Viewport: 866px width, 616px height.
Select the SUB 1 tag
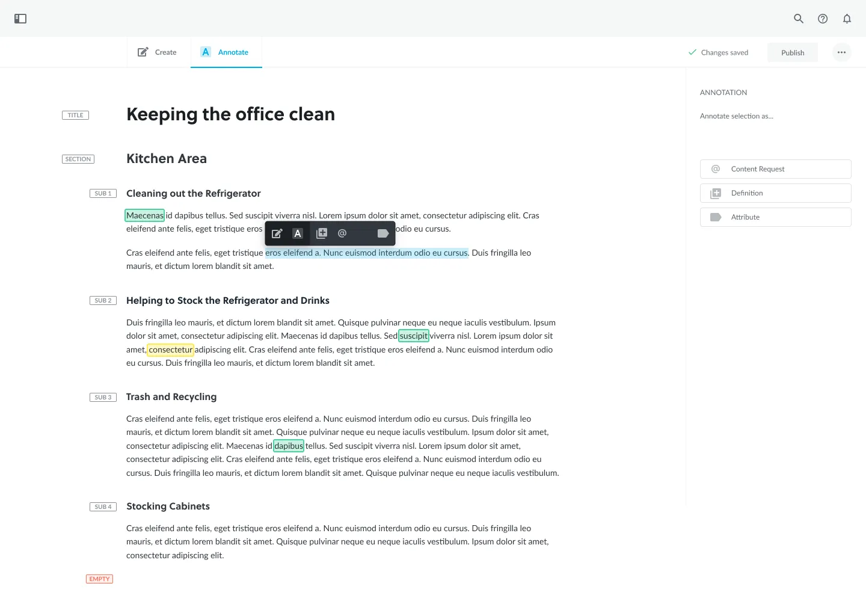(103, 193)
